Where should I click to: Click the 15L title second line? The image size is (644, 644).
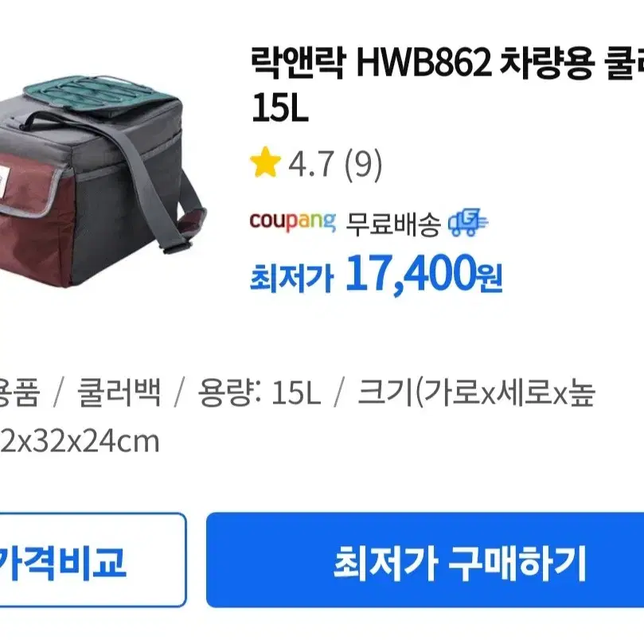click(x=279, y=107)
